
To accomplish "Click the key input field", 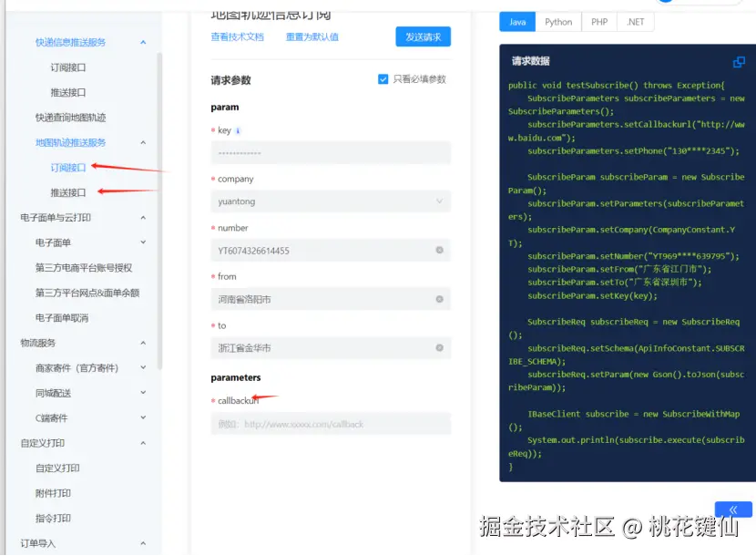I will [331, 153].
